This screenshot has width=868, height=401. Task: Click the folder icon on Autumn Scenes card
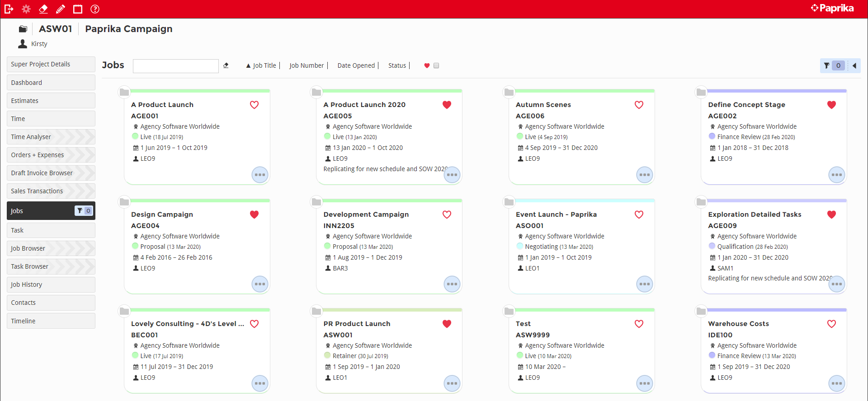tap(509, 92)
